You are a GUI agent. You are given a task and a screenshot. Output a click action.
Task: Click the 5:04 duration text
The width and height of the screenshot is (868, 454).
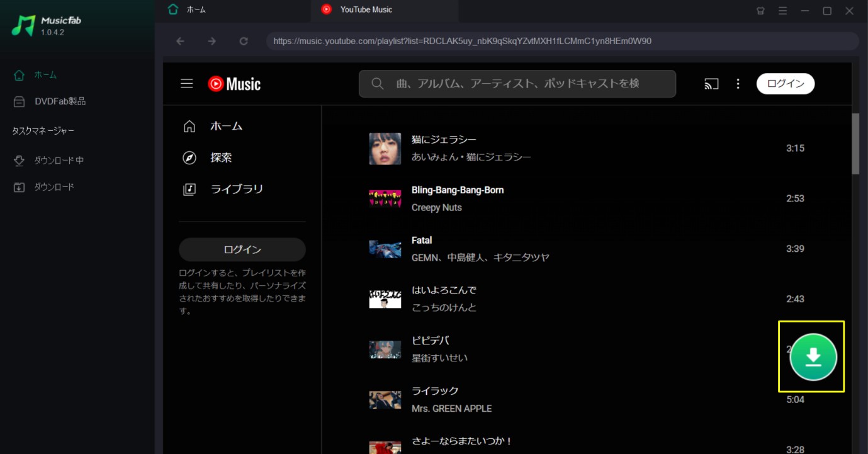click(x=795, y=400)
